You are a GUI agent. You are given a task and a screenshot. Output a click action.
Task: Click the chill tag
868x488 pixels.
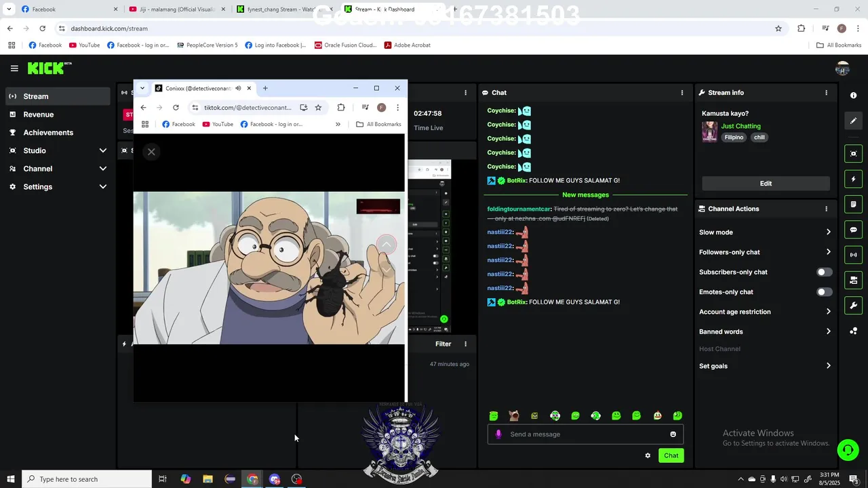click(759, 138)
